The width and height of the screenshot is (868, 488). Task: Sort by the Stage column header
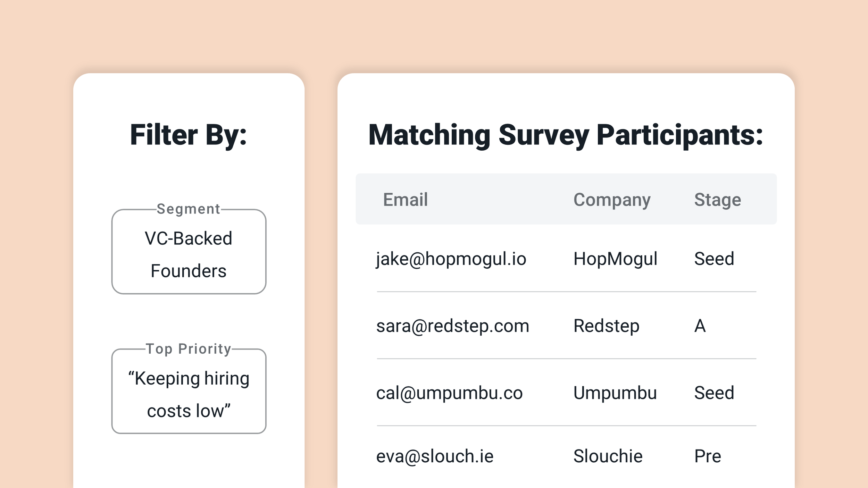pyautogui.click(x=717, y=200)
